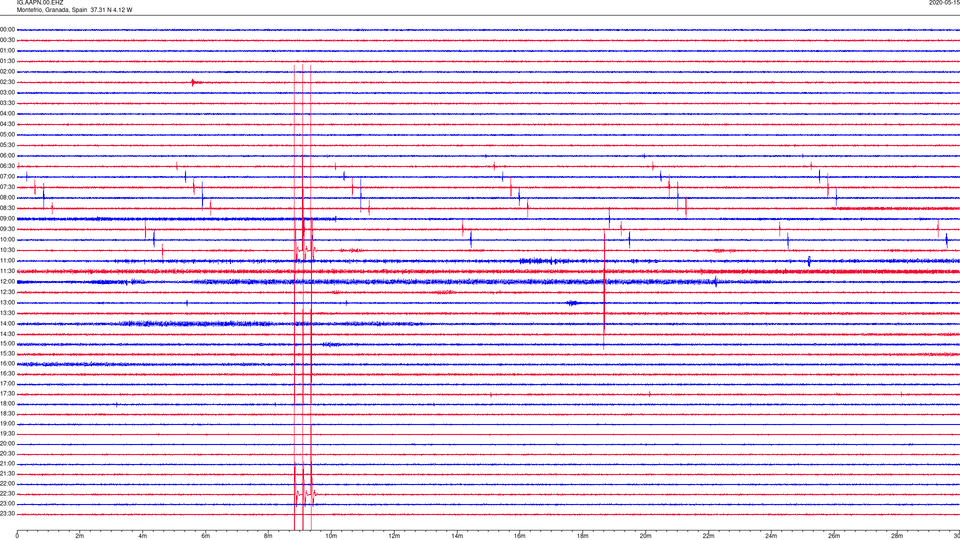Click the '14m' tick label on time axis
960x540 pixels.
point(457,536)
